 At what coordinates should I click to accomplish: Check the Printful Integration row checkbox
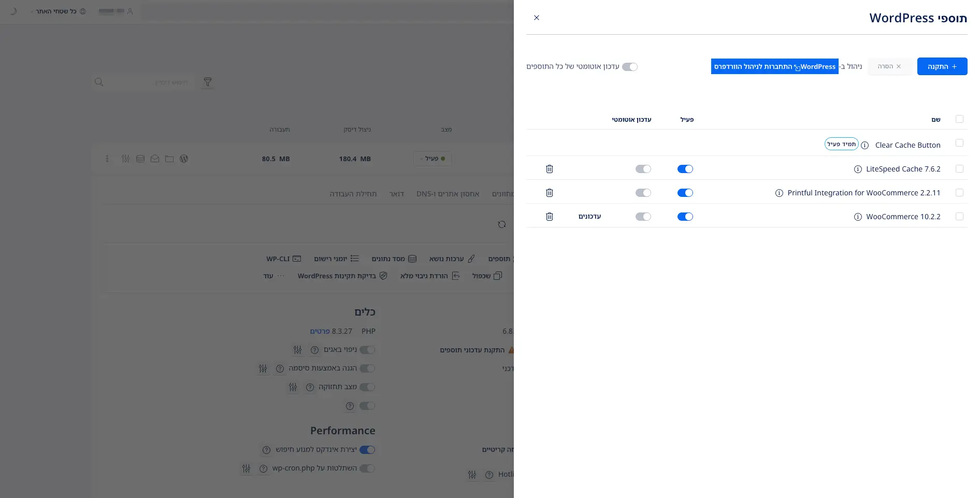(x=959, y=193)
